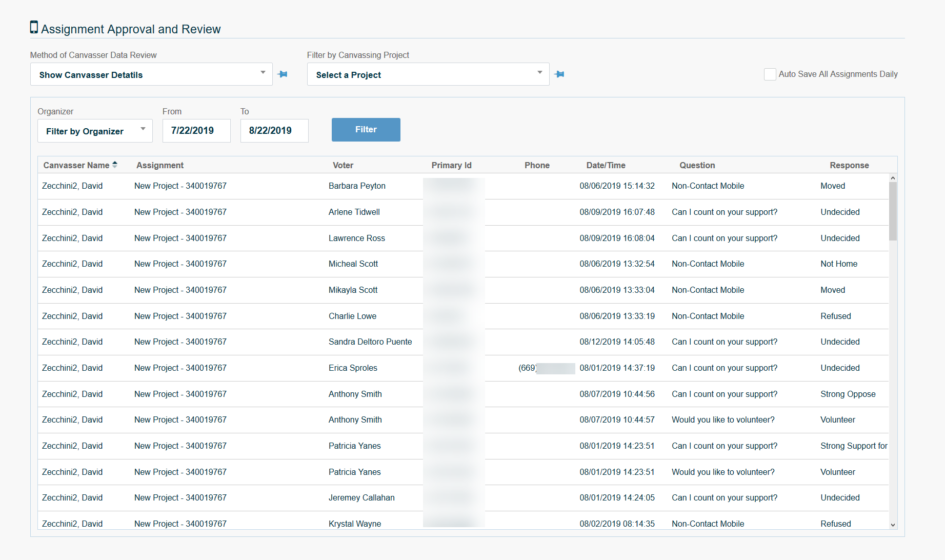This screenshot has height=560, width=945.
Task: Click Micheal Scott's Non-Contact Mobile question
Action: [x=708, y=264]
